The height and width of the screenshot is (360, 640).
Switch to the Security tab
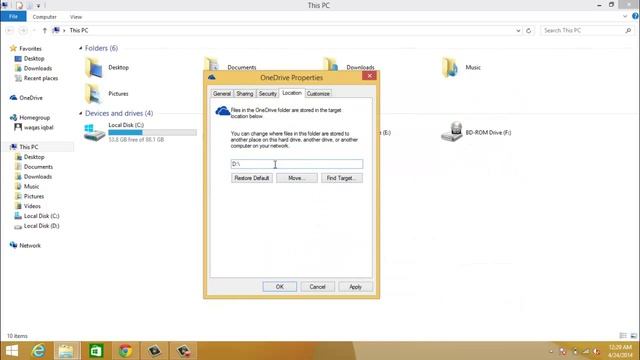point(267,93)
